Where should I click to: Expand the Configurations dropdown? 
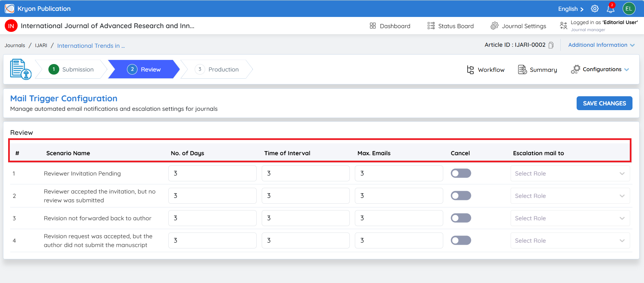click(600, 69)
